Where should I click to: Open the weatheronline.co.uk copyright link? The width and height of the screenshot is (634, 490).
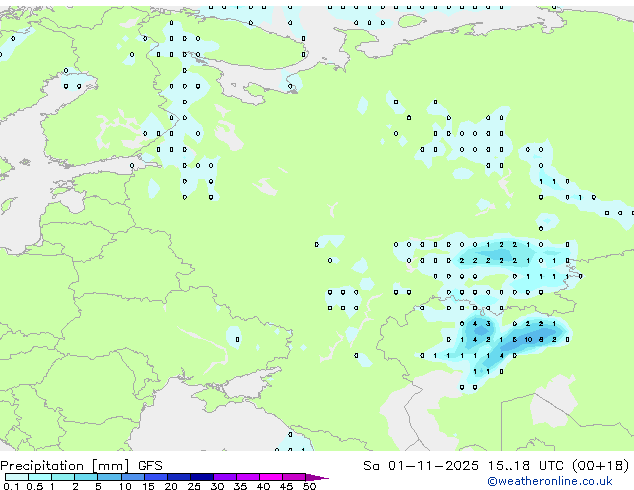pos(549,481)
